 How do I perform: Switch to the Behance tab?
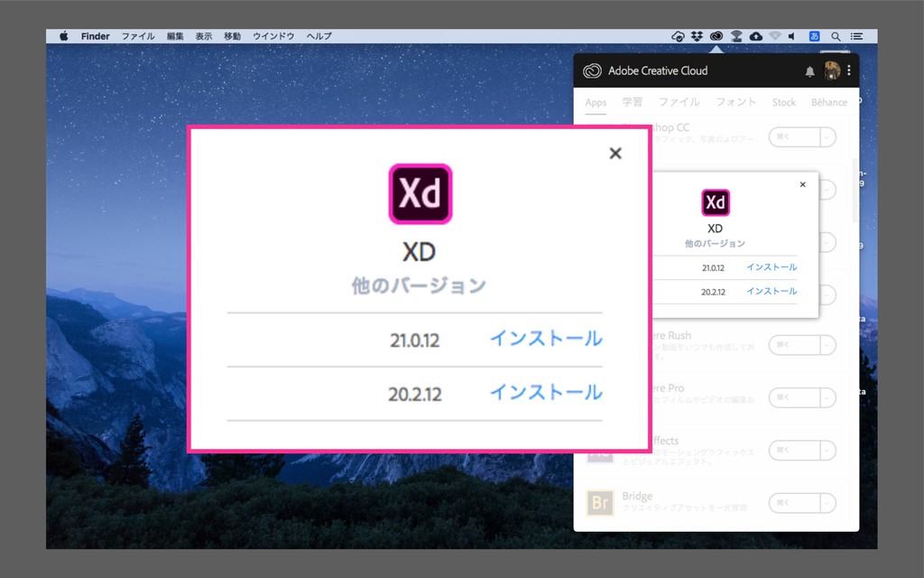click(829, 102)
